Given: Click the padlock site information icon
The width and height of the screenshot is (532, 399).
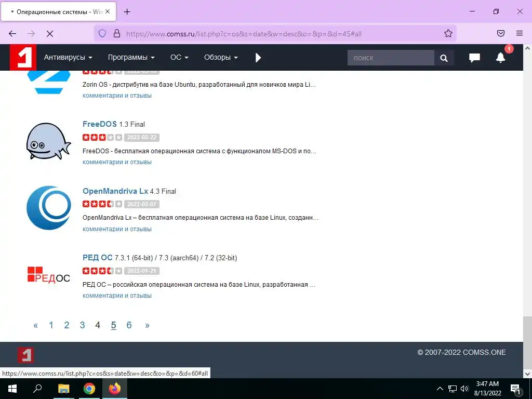Looking at the screenshot, I should pyautogui.click(x=117, y=34).
